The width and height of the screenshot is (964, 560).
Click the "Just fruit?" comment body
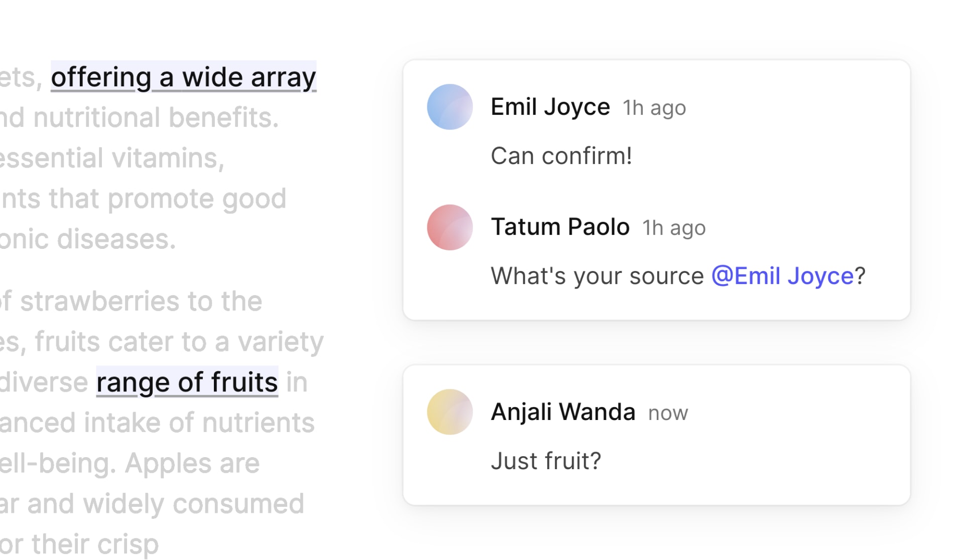tap(546, 461)
